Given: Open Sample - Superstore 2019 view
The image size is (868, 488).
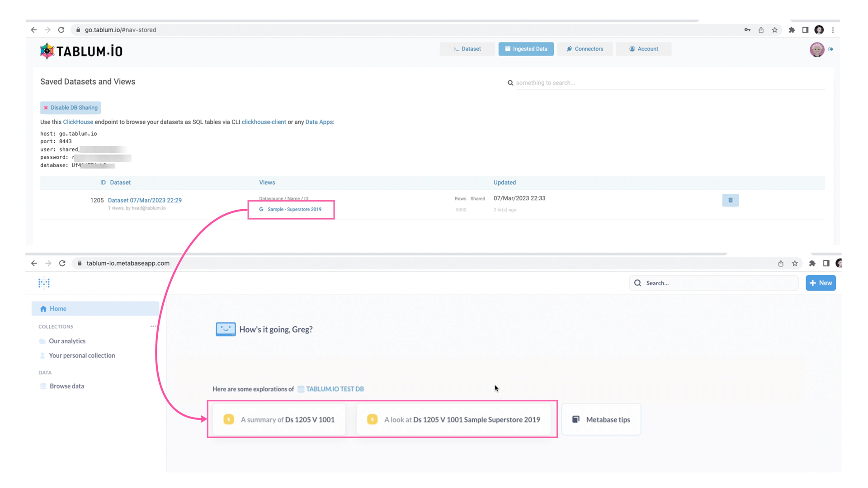Looking at the screenshot, I should point(294,209).
